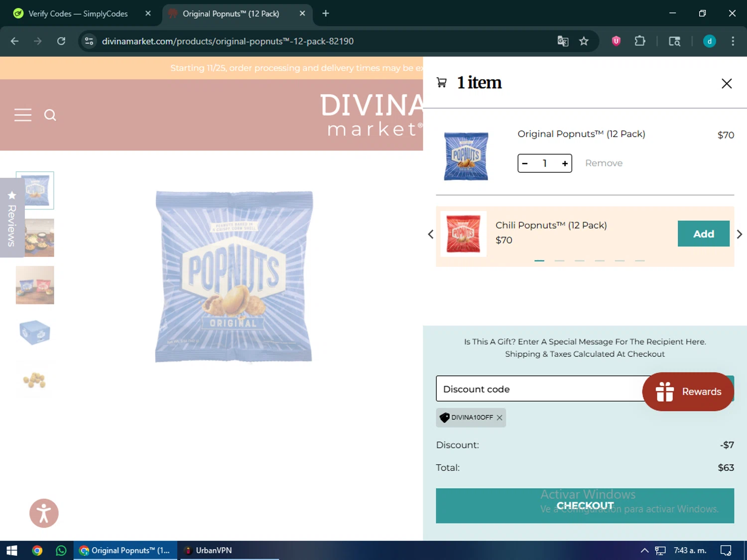Go back in browser history
Image resolution: width=747 pixels, height=560 pixels.
click(14, 41)
